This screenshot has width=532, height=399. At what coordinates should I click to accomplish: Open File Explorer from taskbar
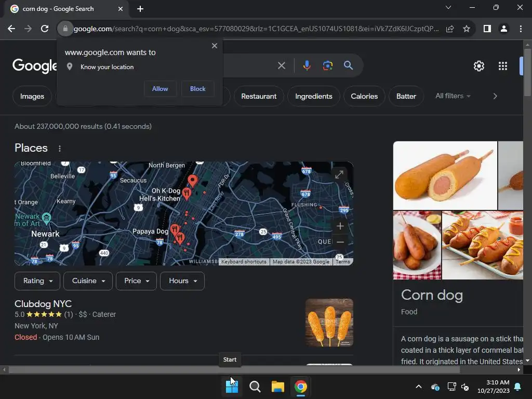(x=277, y=387)
